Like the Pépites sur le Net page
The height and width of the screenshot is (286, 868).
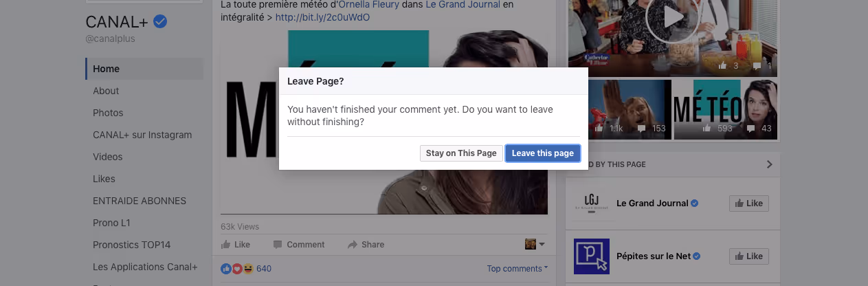click(x=748, y=256)
